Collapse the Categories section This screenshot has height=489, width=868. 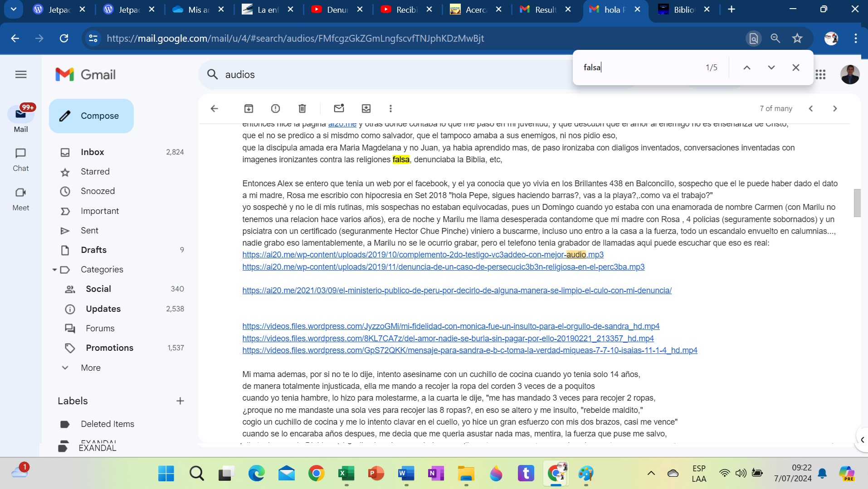click(x=54, y=270)
